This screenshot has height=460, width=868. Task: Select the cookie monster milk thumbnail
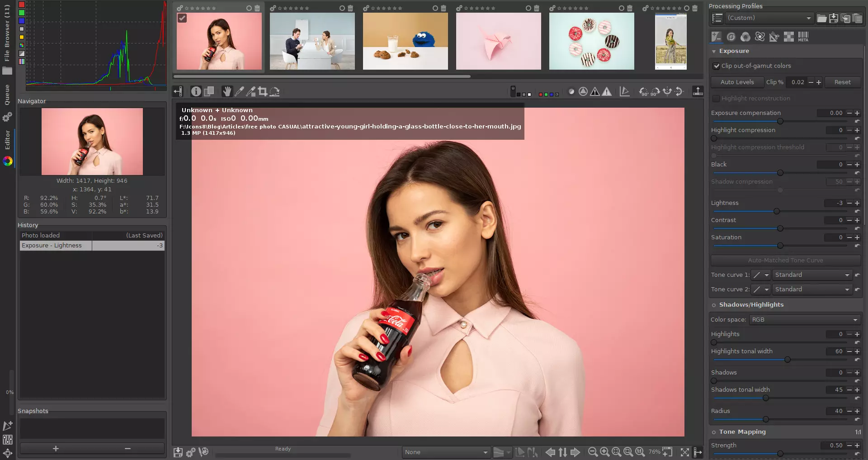point(405,41)
